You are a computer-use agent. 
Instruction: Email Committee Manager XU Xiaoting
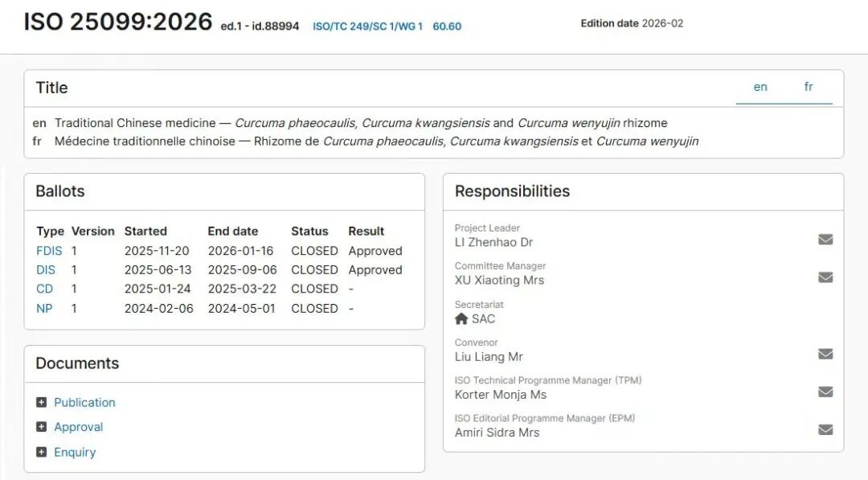[x=825, y=277]
